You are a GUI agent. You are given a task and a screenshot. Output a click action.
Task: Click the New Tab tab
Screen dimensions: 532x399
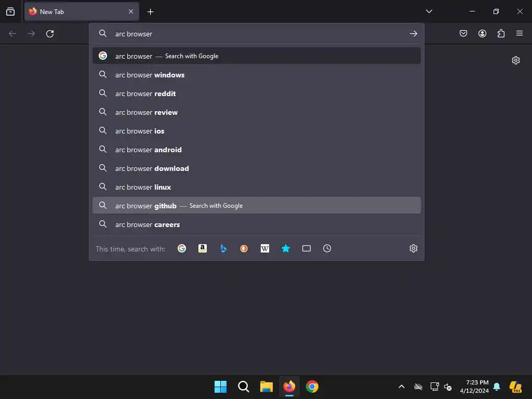[82, 11]
